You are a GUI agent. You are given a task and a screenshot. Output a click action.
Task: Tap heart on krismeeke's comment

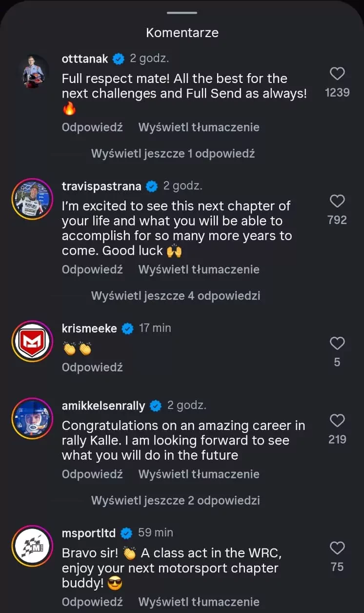pos(337,344)
